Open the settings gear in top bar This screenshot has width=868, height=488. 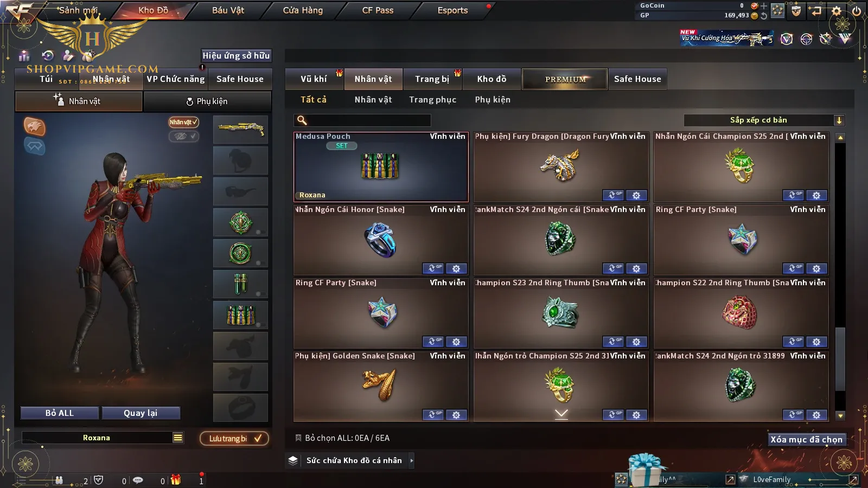click(837, 10)
